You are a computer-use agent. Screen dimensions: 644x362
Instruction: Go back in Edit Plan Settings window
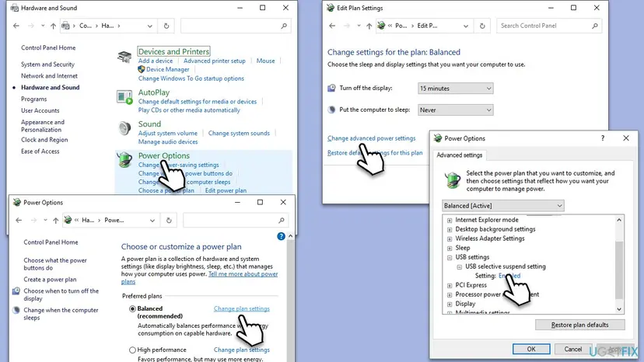pos(332,26)
